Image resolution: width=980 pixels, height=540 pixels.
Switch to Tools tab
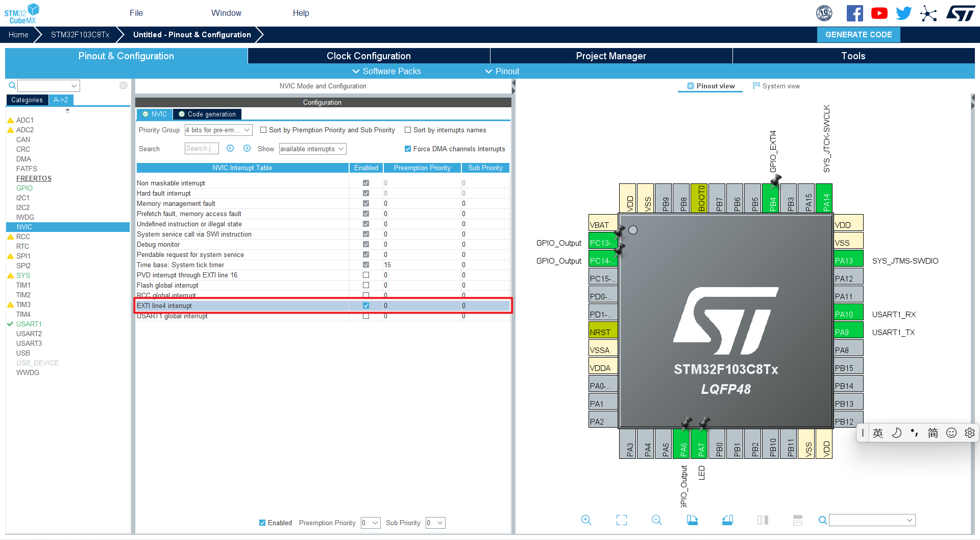tap(853, 56)
